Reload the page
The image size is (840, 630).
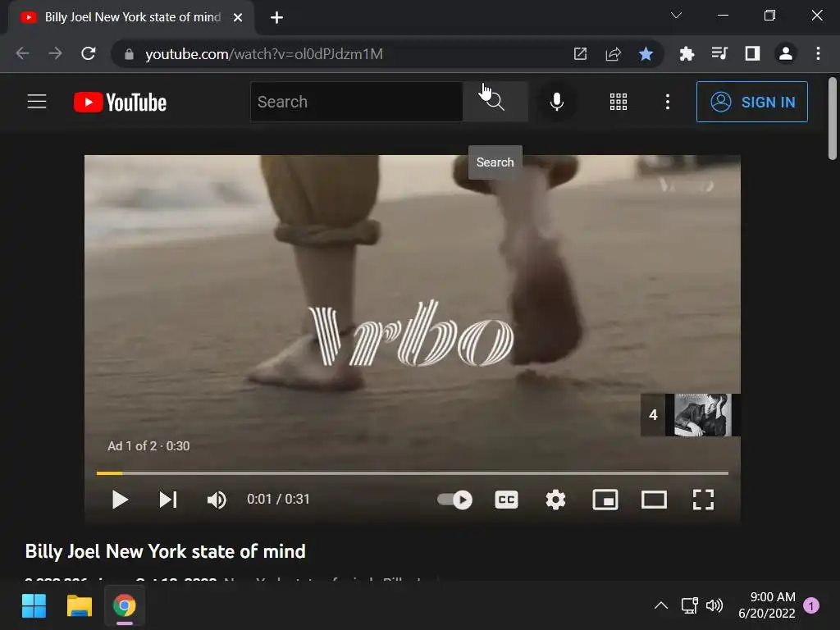point(89,53)
